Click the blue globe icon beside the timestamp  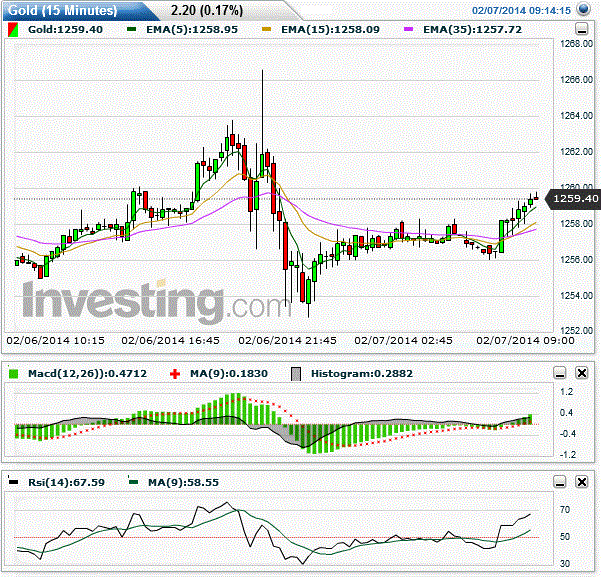(583, 9)
